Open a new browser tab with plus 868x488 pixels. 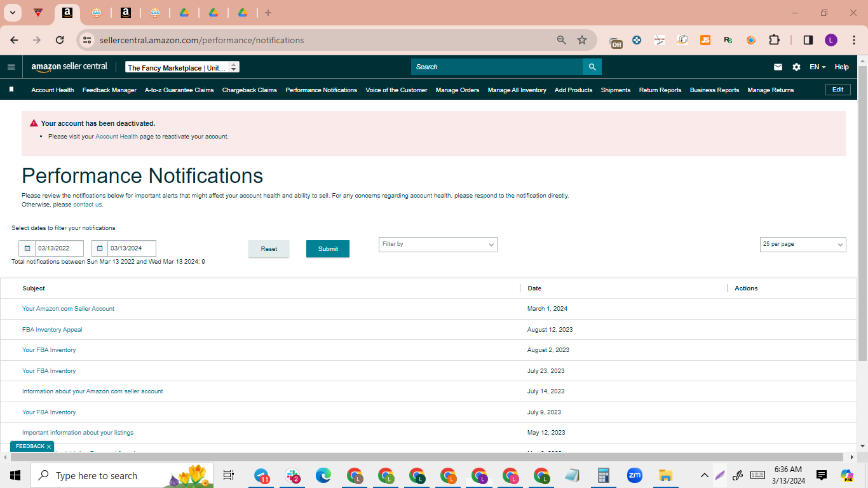click(268, 13)
